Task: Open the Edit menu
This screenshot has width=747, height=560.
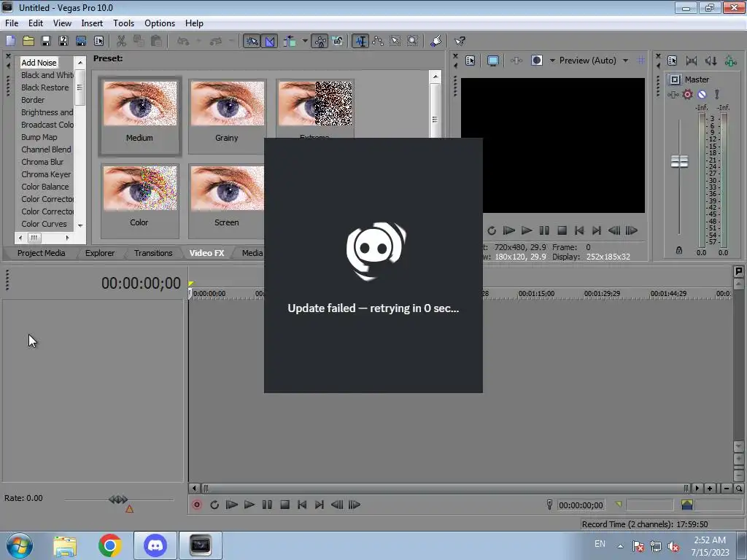Action: [36, 23]
